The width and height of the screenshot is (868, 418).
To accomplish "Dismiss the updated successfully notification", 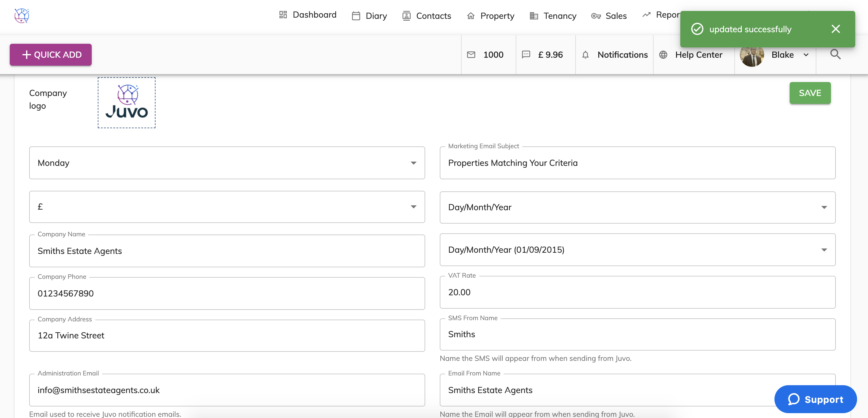I will point(835,29).
